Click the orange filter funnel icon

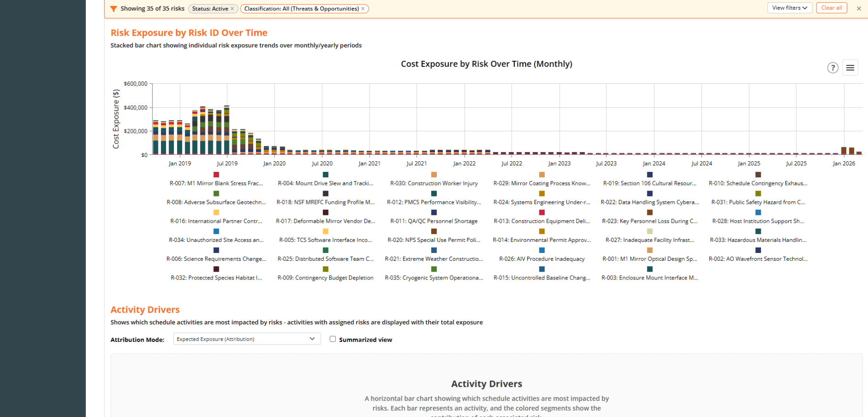[114, 9]
